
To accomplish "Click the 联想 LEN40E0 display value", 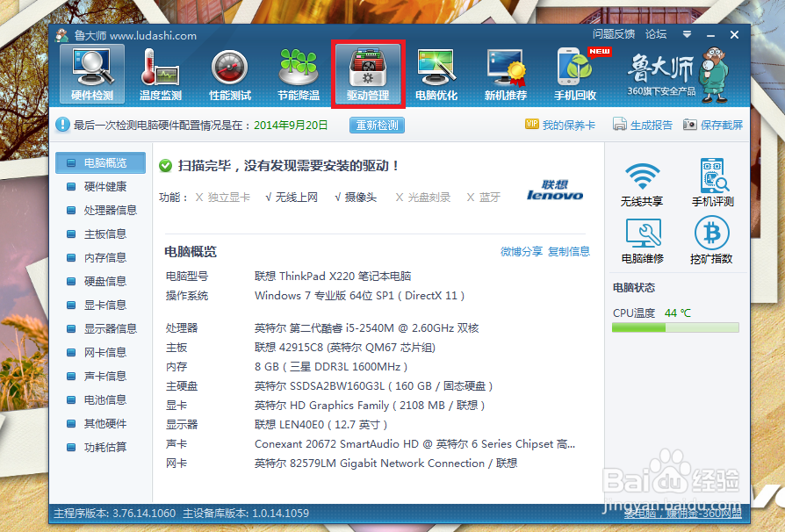I will [320, 425].
